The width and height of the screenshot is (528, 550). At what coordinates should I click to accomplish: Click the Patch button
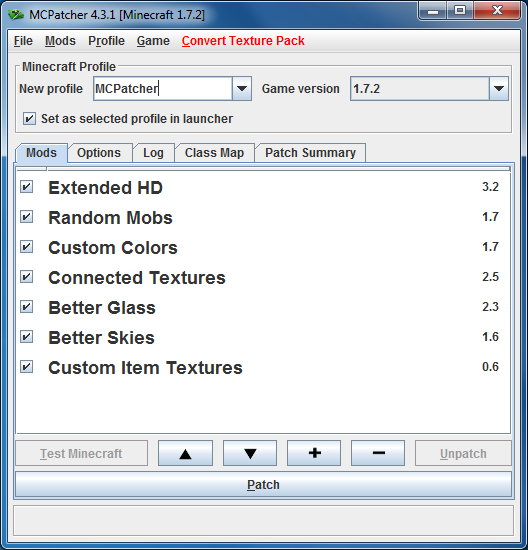pos(263,484)
